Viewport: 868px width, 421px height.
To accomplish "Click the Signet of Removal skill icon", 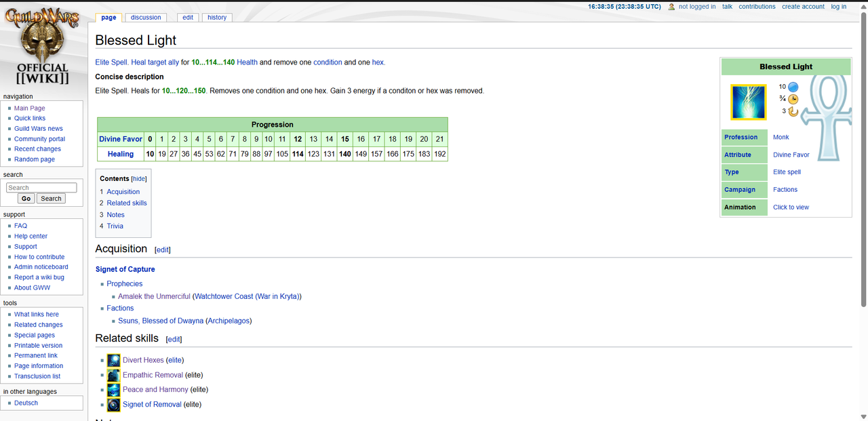I will [x=114, y=405].
